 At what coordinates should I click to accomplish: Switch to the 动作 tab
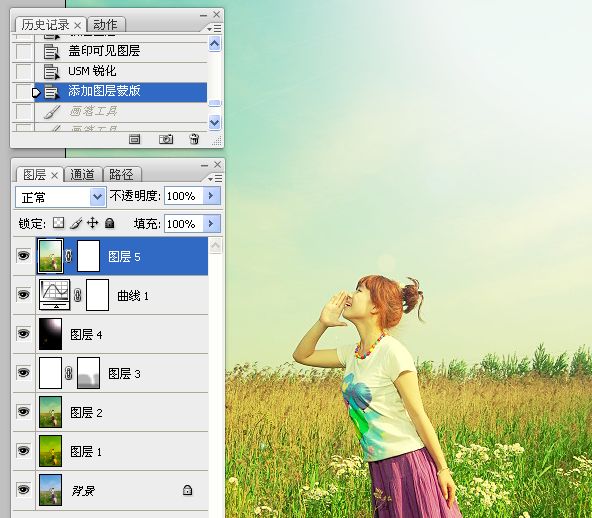[x=105, y=25]
